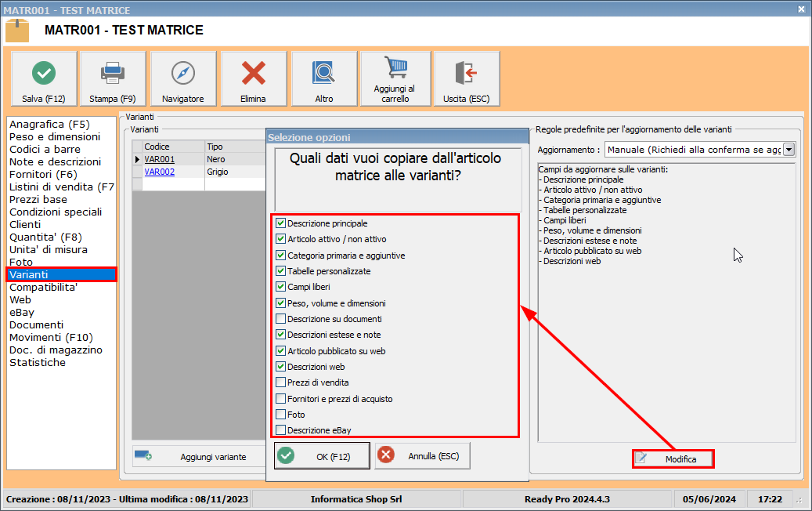The height and width of the screenshot is (511, 812).
Task: Enable the Prezzi di vendita checkbox
Action: pos(281,382)
